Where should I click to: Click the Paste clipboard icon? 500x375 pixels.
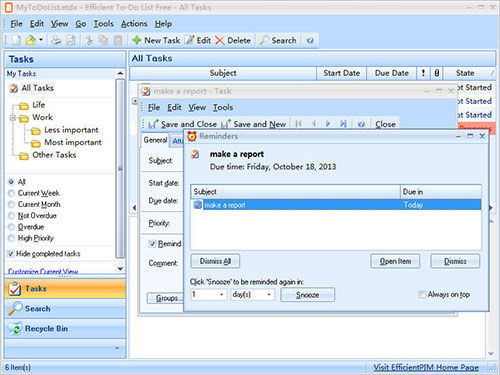click(118, 40)
